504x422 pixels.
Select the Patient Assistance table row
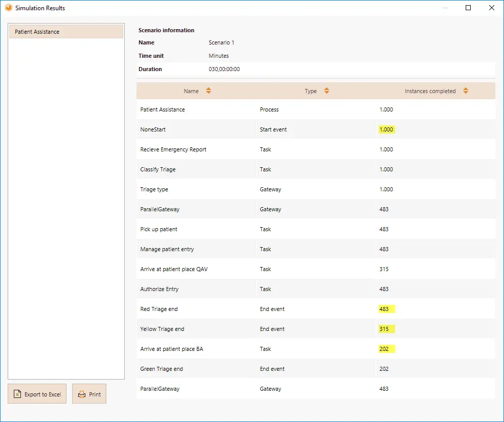coord(316,109)
